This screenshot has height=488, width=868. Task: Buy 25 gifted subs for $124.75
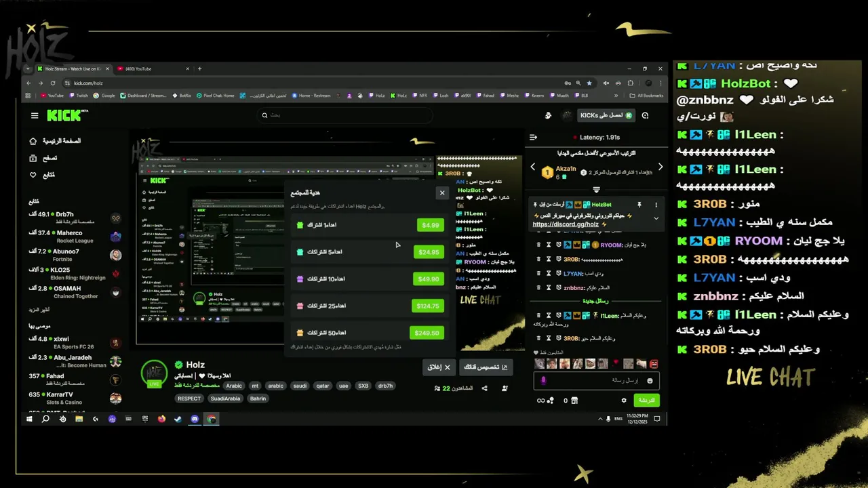428,306
